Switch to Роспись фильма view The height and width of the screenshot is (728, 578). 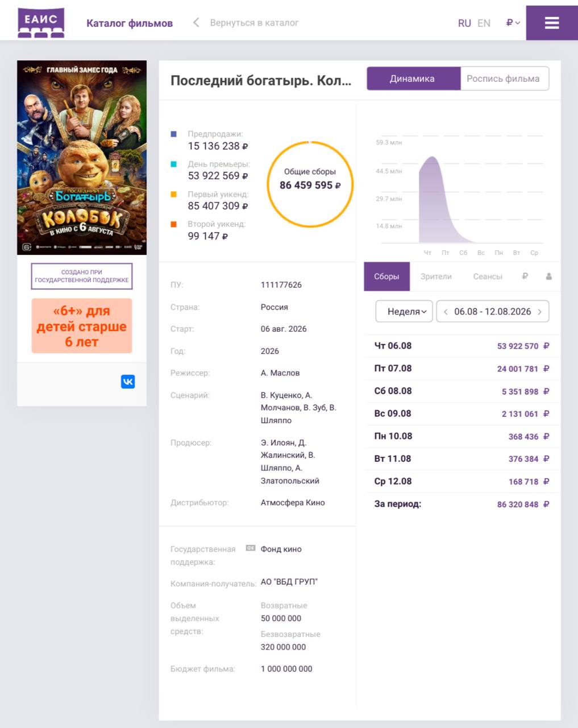tap(504, 78)
